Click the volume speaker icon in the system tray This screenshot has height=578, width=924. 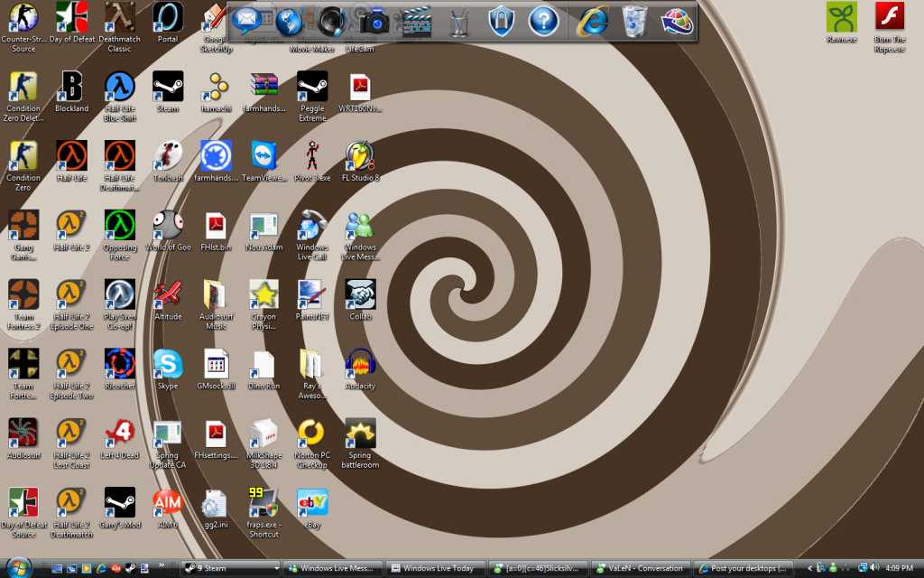[874, 568]
